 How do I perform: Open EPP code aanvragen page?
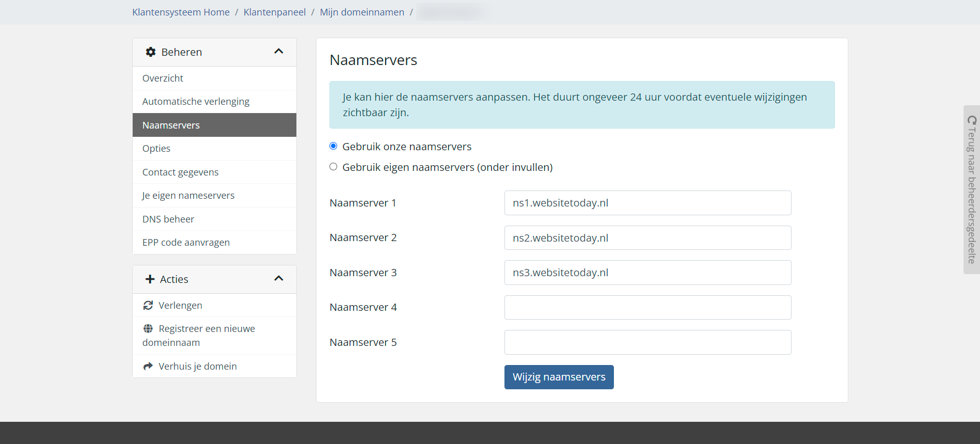[x=186, y=243]
